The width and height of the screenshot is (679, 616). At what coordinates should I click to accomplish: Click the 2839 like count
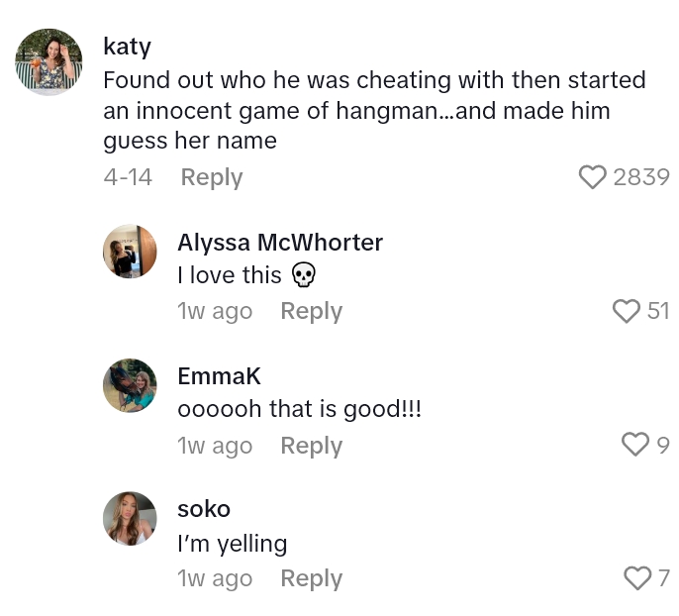click(641, 177)
